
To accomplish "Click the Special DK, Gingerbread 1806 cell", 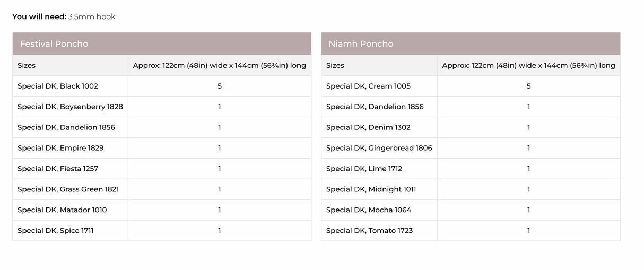I will 379,148.
